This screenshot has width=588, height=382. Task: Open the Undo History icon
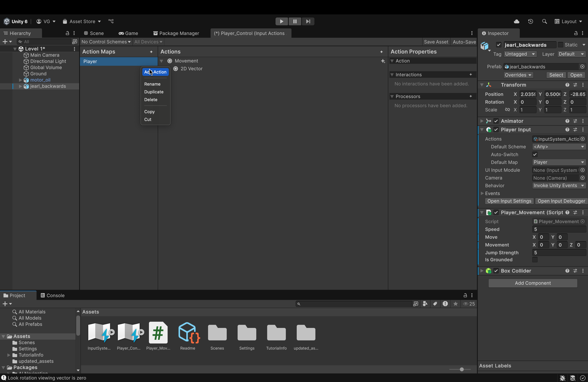tap(530, 22)
